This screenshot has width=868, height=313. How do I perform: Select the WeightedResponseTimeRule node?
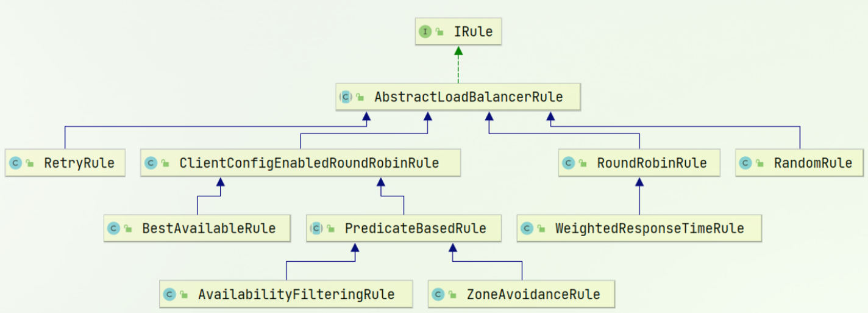[x=639, y=228]
